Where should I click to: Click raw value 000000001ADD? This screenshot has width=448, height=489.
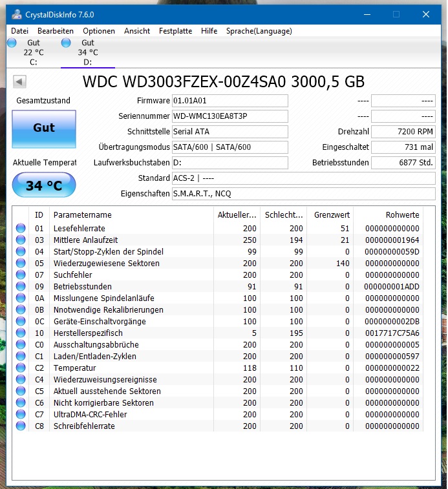click(x=392, y=287)
